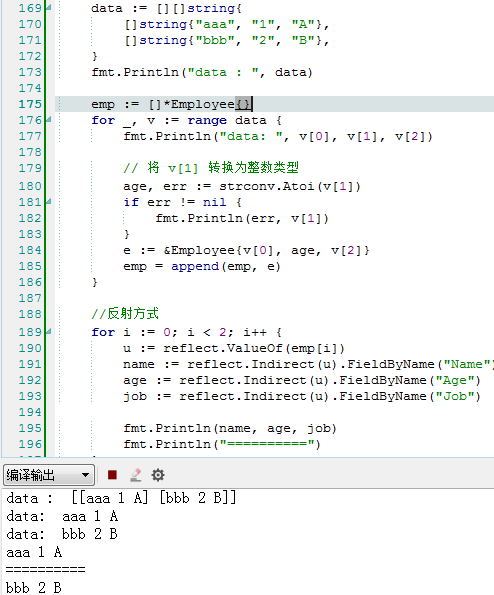This screenshot has height=595, width=494.
Task: Open output settings via gear icon
Action: click(x=158, y=475)
